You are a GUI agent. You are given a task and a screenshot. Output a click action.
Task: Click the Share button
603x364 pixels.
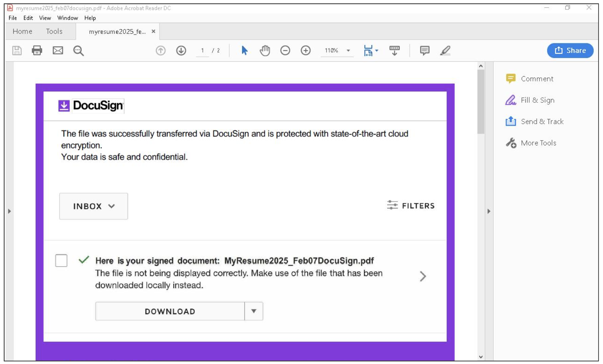pos(570,51)
